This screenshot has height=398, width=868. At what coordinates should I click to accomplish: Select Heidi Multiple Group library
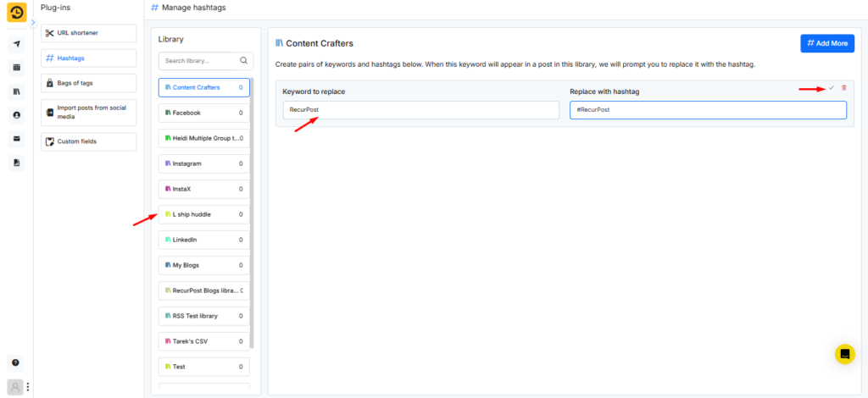click(x=203, y=138)
